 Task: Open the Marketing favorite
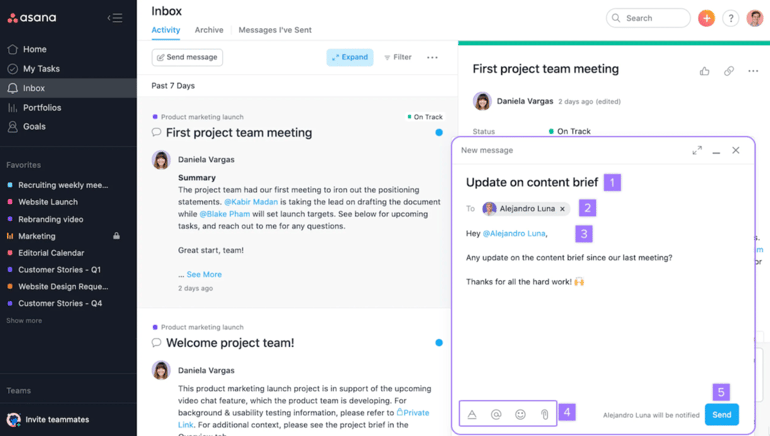[36, 236]
